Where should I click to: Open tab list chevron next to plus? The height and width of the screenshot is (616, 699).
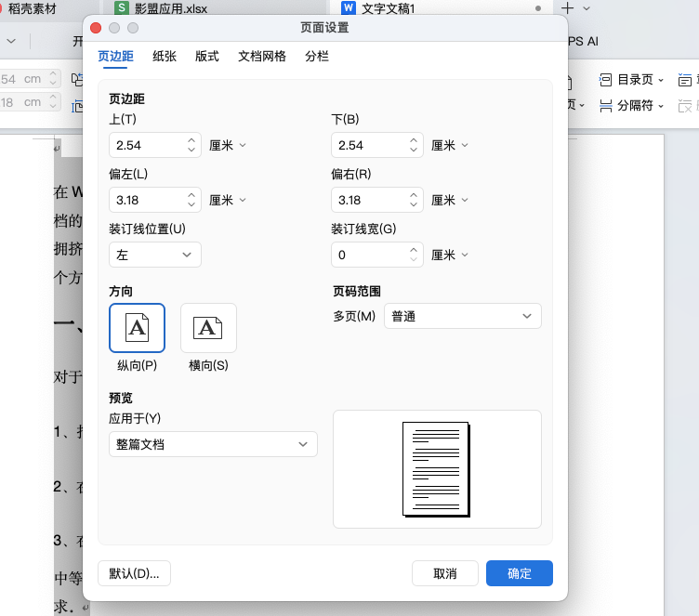pos(587,8)
